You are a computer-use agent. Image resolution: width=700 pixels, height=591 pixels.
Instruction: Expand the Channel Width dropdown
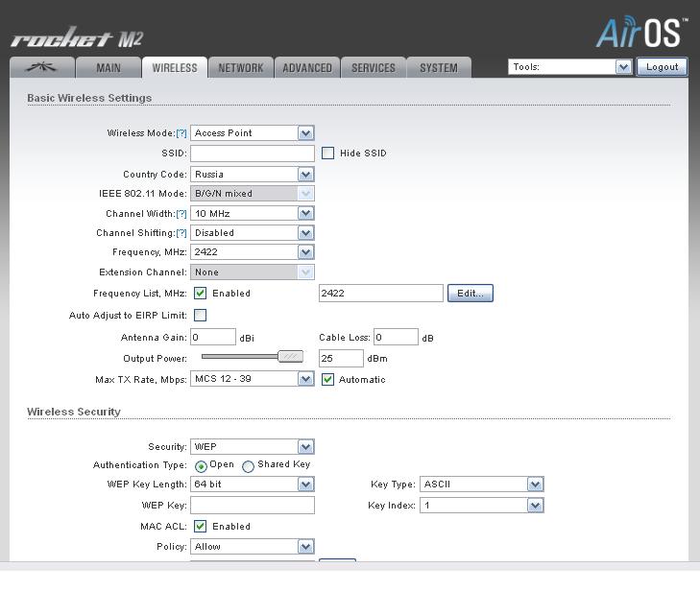click(253, 213)
